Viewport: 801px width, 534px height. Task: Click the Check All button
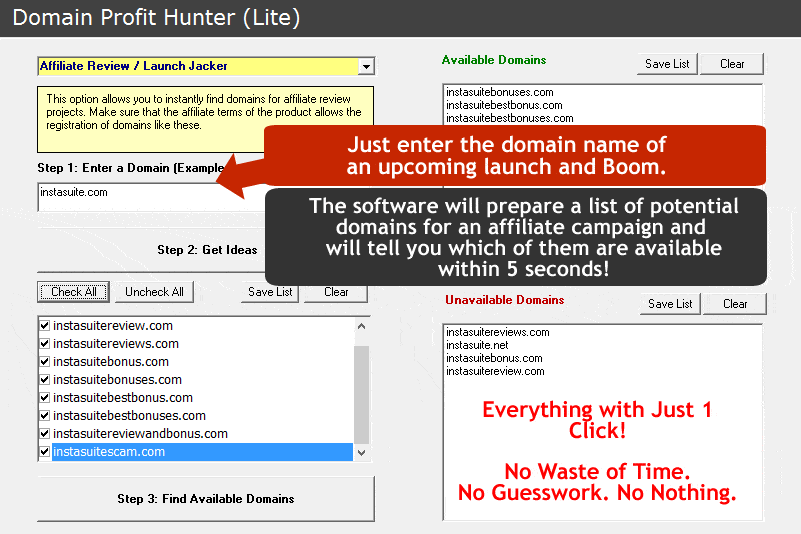pos(74,292)
